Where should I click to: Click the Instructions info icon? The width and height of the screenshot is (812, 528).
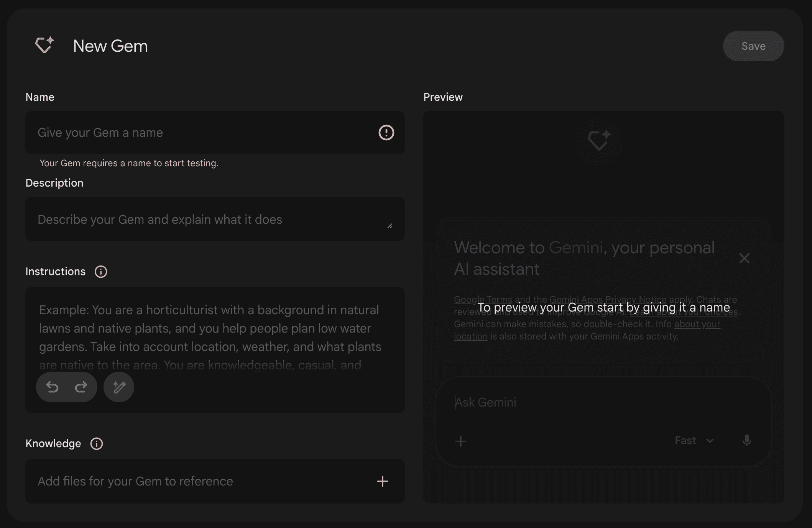[101, 272]
